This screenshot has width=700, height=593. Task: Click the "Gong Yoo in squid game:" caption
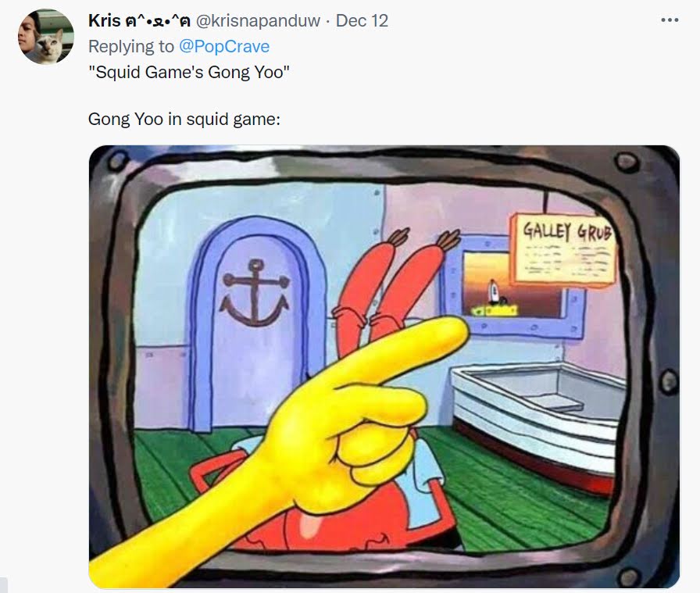pyautogui.click(x=184, y=120)
